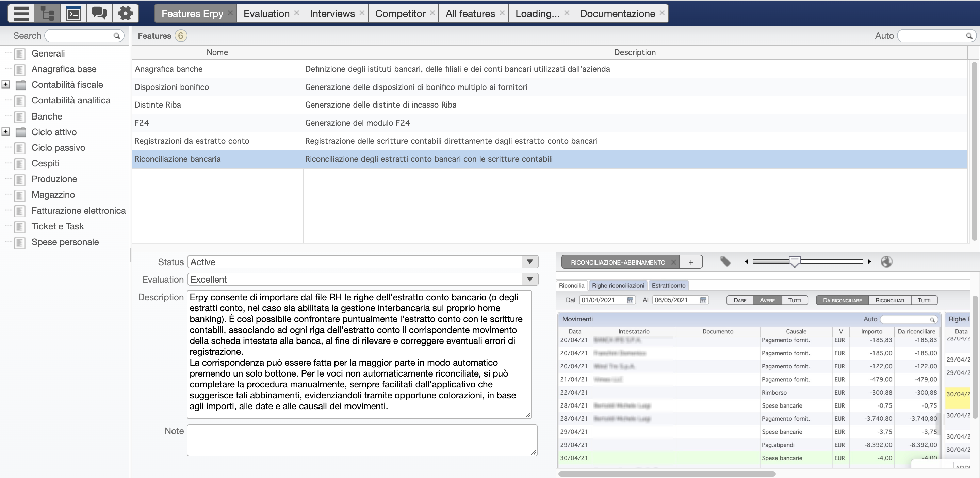Open the Dal date calendar picker icon
This screenshot has width=980, height=478.
pos(630,300)
